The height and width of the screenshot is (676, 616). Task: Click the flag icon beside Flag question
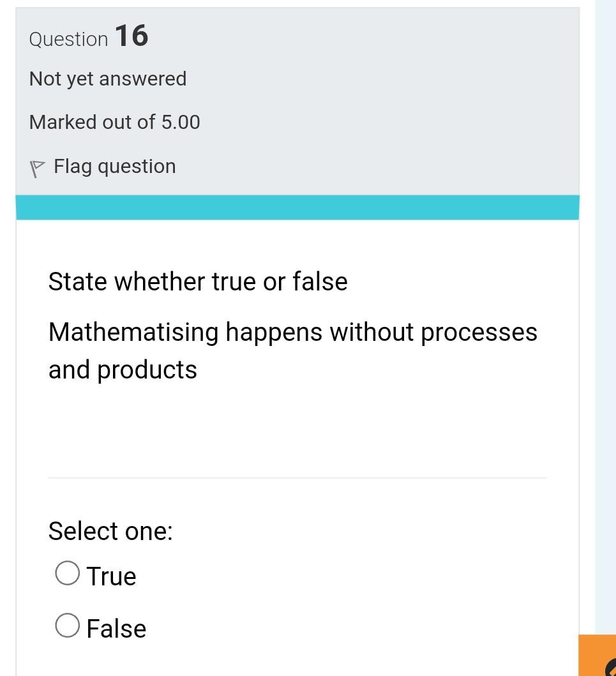point(38,166)
